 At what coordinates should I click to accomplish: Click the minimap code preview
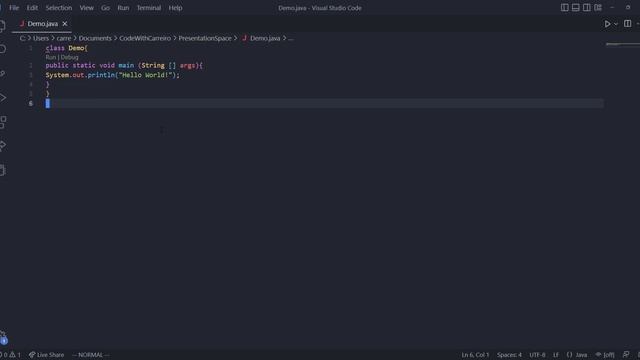(622, 44)
